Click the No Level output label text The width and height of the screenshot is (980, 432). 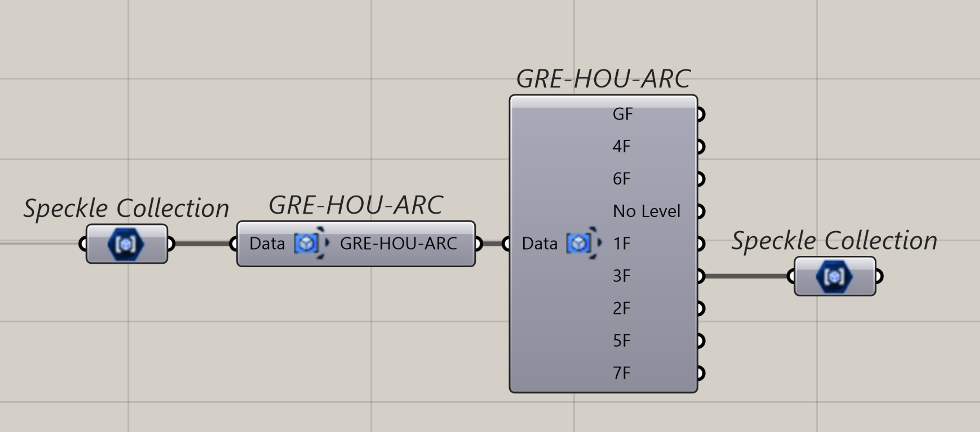point(646,211)
